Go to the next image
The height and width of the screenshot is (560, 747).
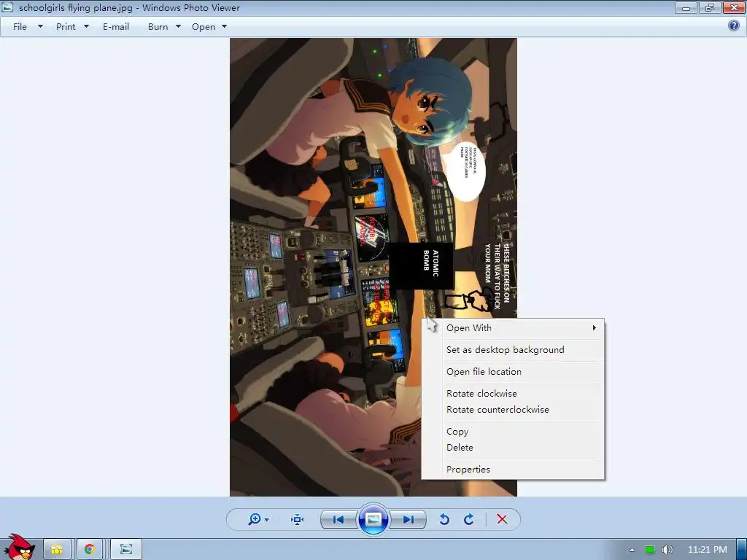[x=408, y=519]
